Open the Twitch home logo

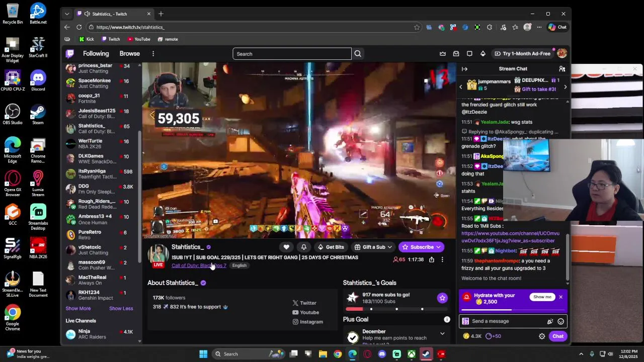coord(70,53)
